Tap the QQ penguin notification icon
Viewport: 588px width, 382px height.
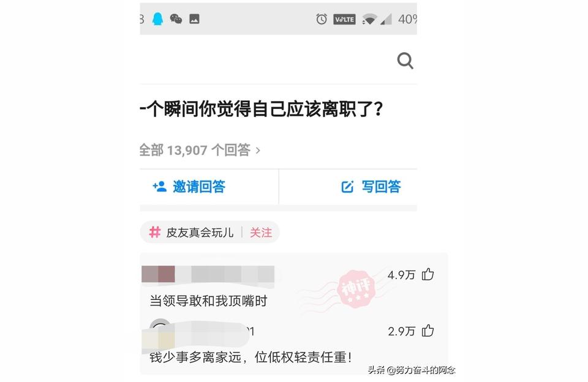tap(157, 19)
